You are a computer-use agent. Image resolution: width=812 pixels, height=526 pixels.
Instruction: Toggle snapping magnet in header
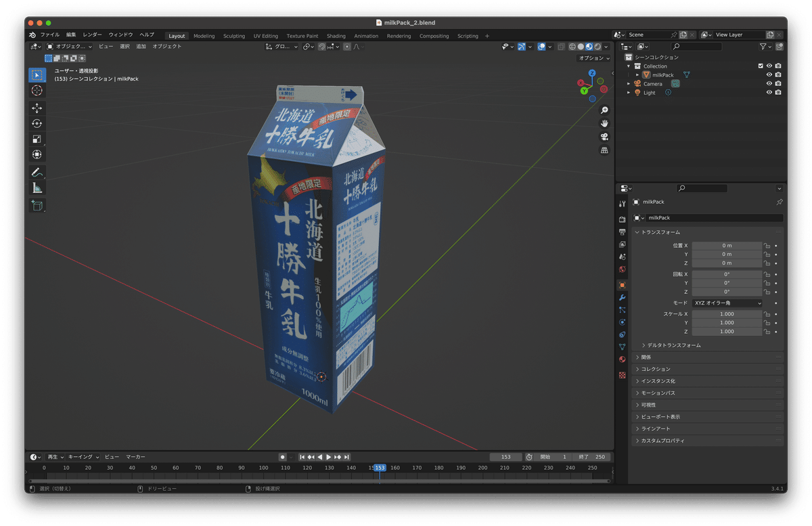[x=322, y=47]
